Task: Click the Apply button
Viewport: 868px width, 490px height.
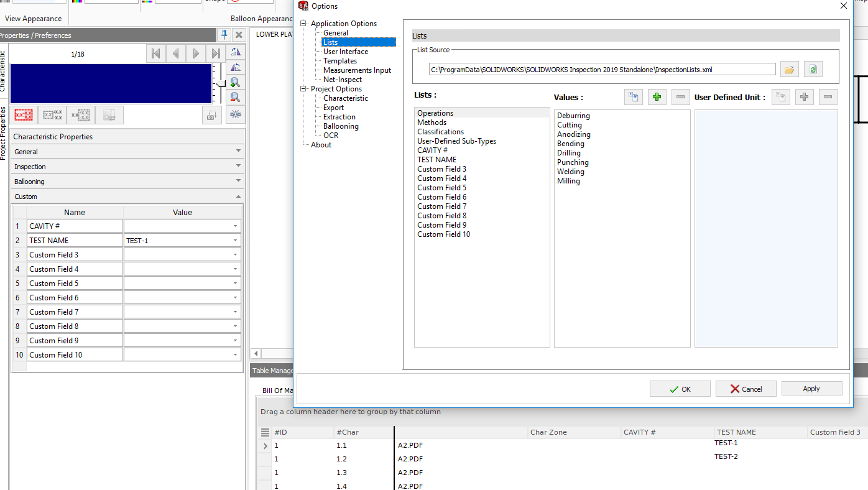Action: (811, 388)
